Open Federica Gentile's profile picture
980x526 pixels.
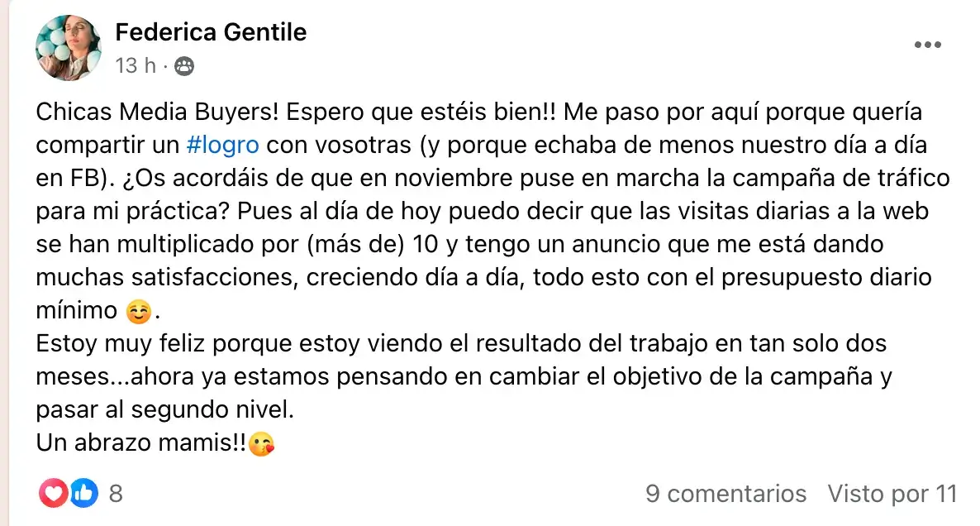point(68,48)
